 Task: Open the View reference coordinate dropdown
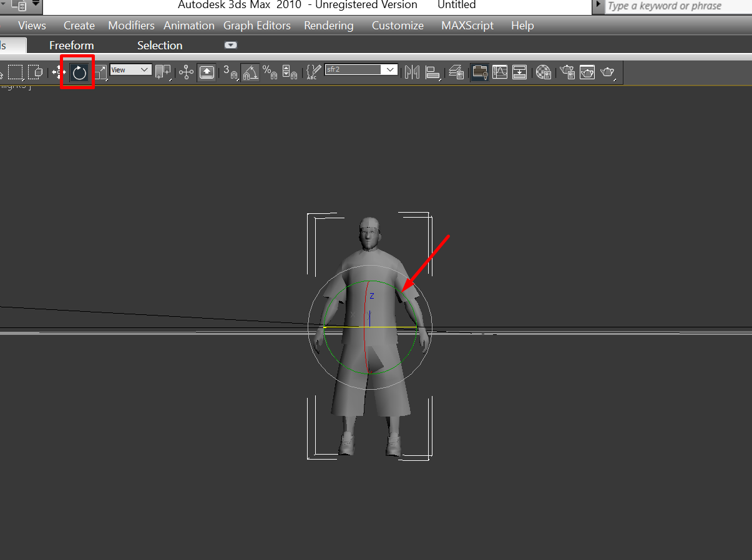point(131,70)
